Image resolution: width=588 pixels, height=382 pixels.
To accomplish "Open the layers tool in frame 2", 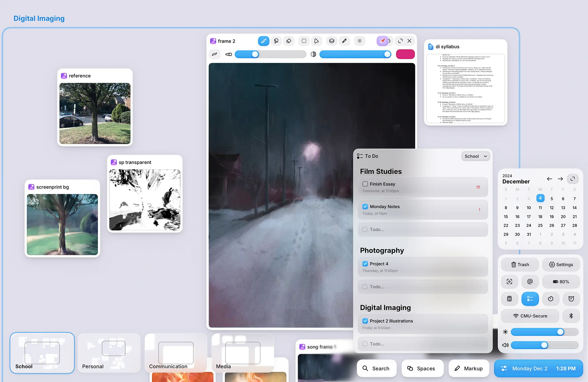I will tap(332, 41).
